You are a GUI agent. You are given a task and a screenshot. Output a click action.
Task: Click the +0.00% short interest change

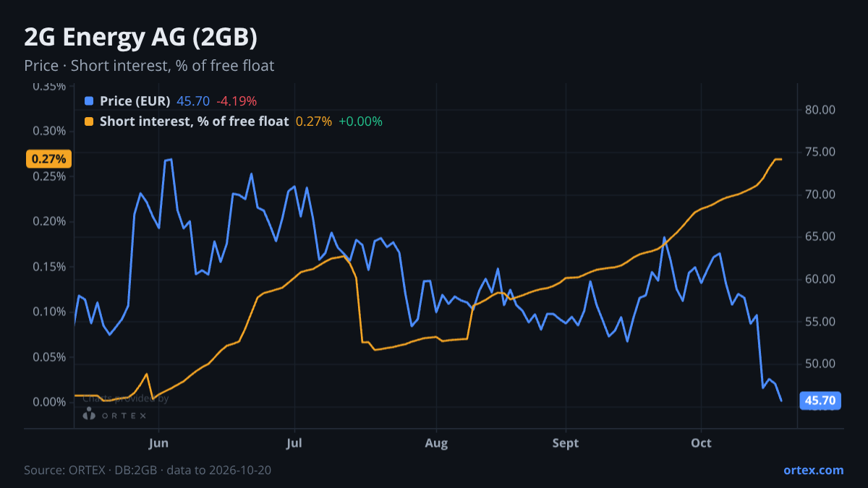pyautogui.click(x=360, y=121)
